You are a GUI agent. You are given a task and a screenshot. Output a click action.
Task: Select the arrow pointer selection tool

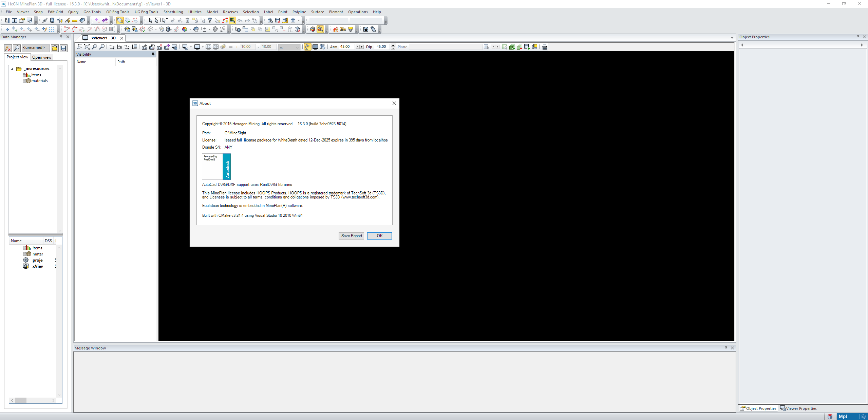[x=150, y=20]
